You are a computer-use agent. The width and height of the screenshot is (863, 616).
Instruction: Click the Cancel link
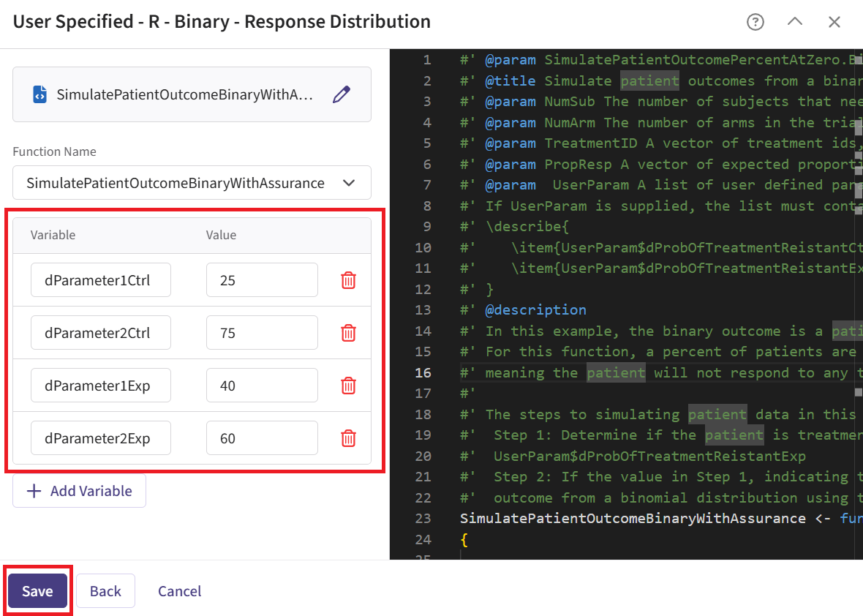click(179, 591)
